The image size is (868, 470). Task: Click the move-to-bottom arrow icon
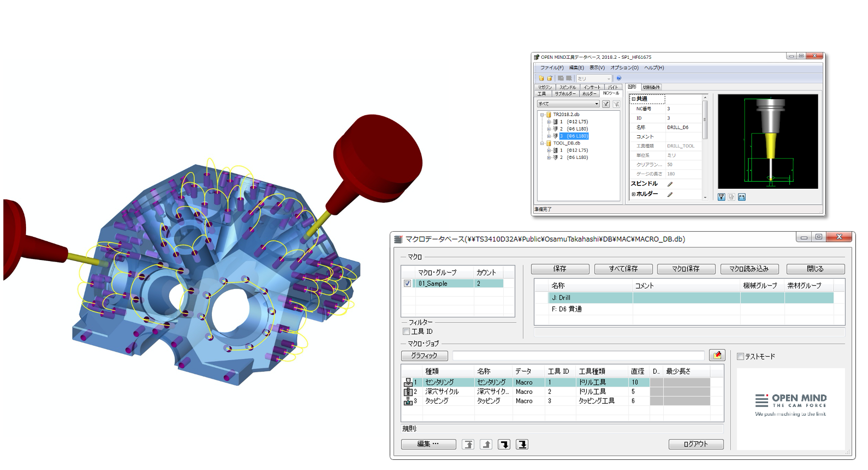(x=522, y=444)
